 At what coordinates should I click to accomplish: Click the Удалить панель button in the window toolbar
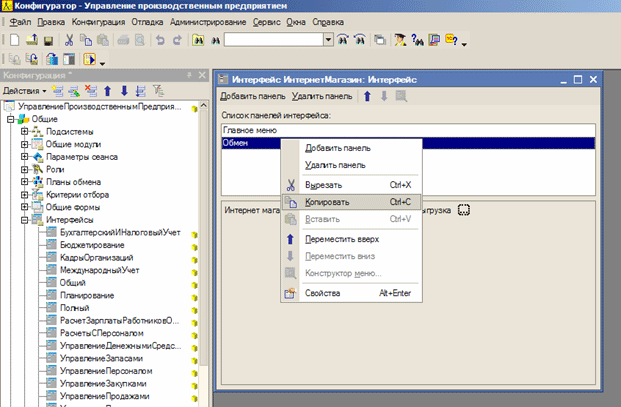(322, 96)
